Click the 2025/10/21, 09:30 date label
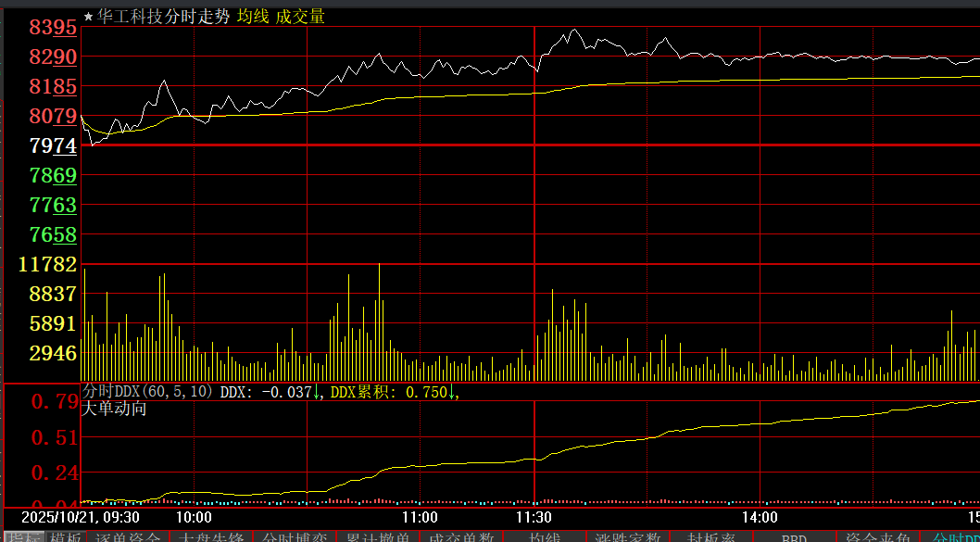980x542 pixels. [x=80, y=518]
